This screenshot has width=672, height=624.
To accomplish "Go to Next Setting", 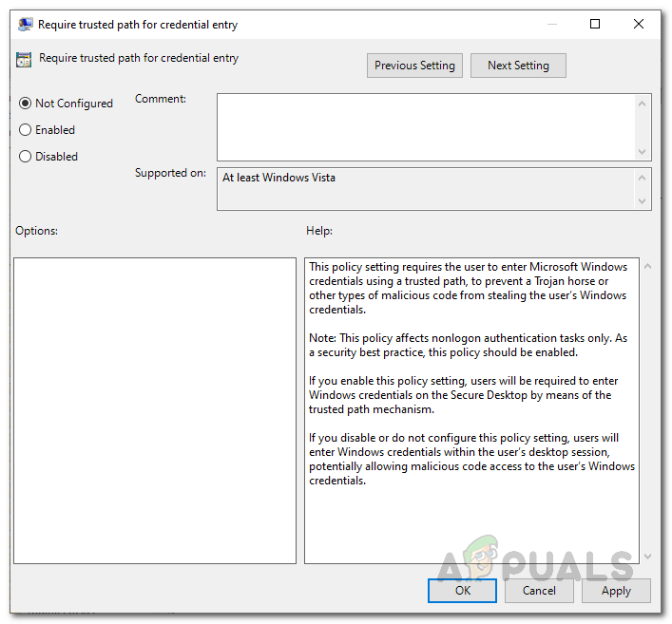I will point(518,66).
